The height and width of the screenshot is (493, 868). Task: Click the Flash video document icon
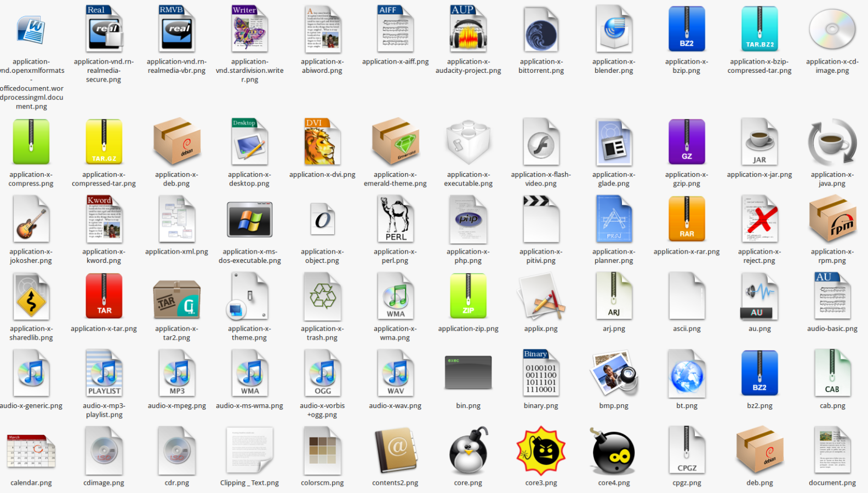[541, 142]
